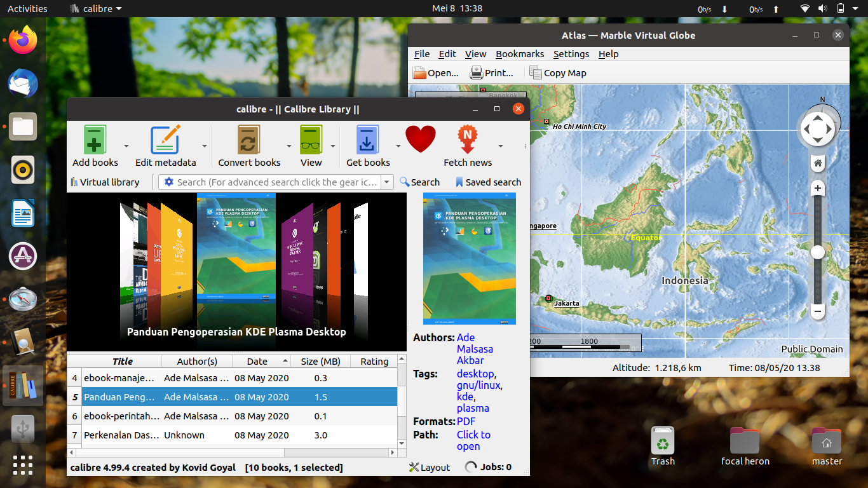The image size is (868, 488).
Task: Click the search gear advanced search icon
Action: 169,182
